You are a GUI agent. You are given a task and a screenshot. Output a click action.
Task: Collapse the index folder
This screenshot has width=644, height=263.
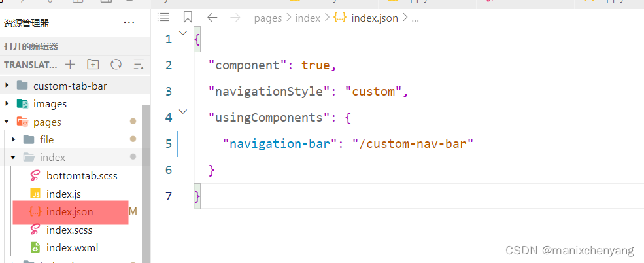click(x=14, y=158)
